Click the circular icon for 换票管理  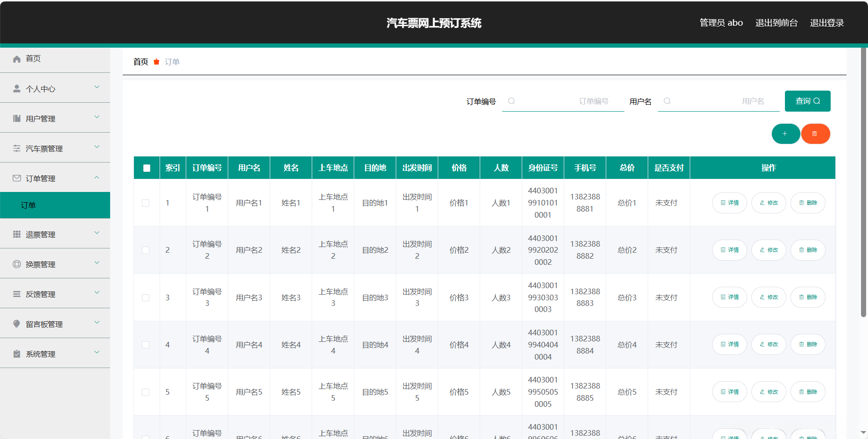[17, 264]
